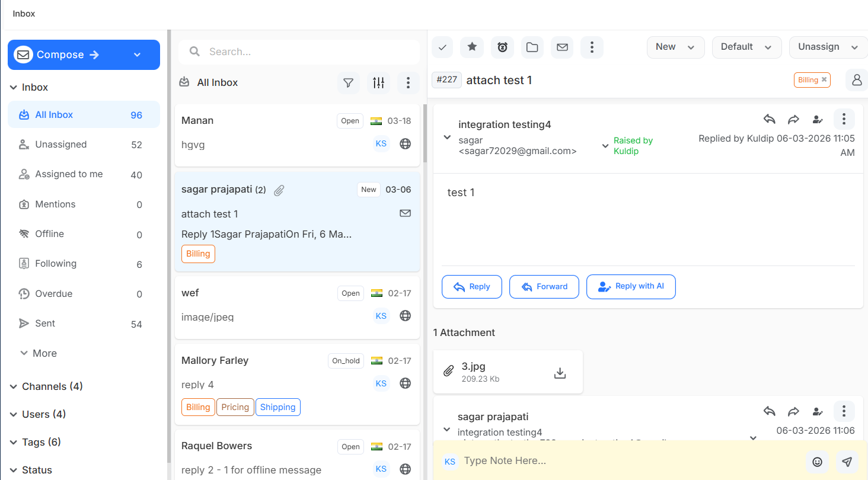Click the Billing tag on sagar prajapati ticket
The image size is (868, 480).
click(x=198, y=254)
